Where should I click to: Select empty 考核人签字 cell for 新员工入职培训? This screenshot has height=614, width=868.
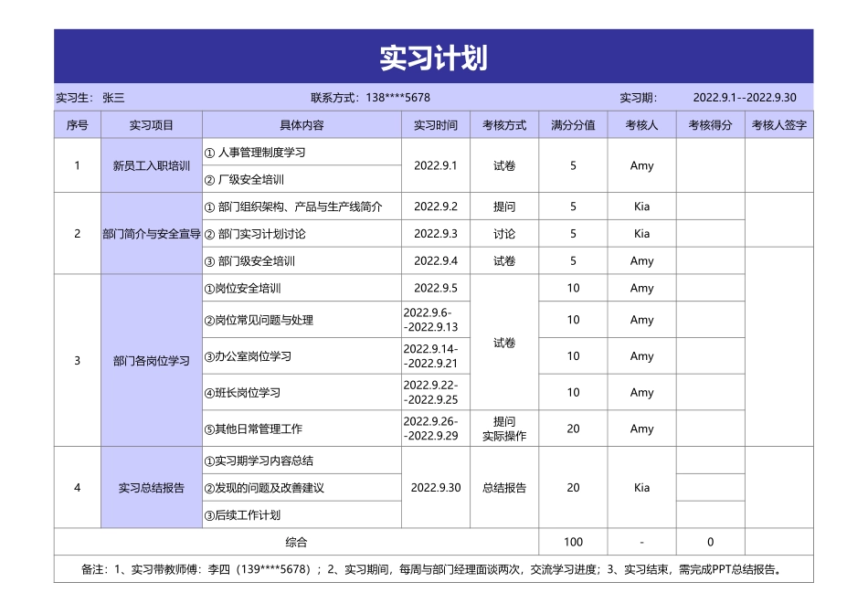click(778, 165)
